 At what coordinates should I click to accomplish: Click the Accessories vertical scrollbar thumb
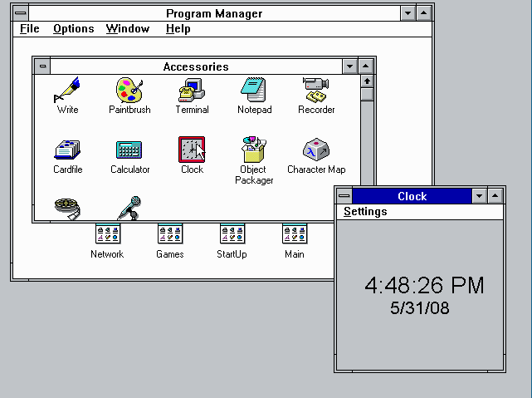[367, 94]
